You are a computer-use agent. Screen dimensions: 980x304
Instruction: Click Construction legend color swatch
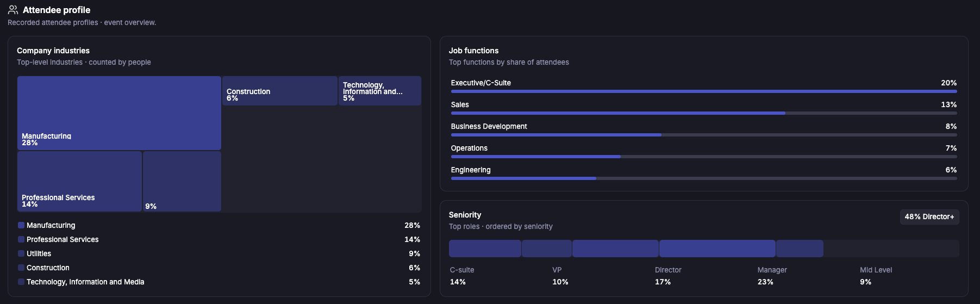tap(21, 268)
